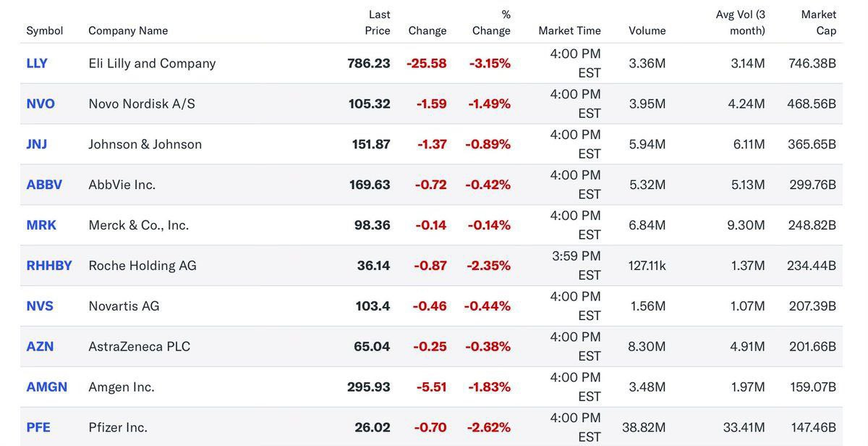Open the LLY ticker symbol link

pyautogui.click(x=37, y=63)
